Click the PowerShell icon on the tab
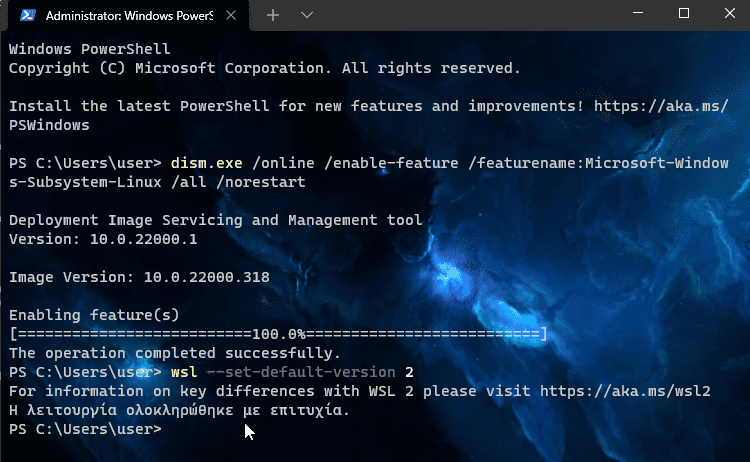The image size is (750, 462). [28, 15]
